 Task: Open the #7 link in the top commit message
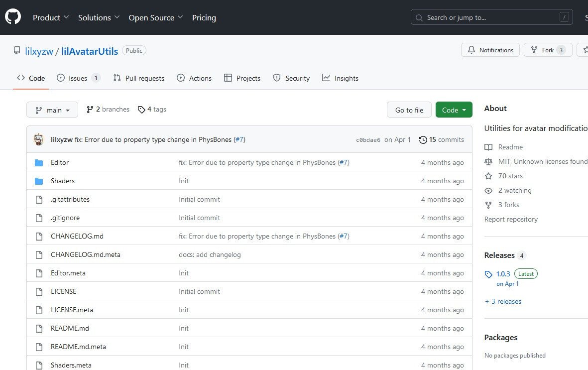click(239, 139)
